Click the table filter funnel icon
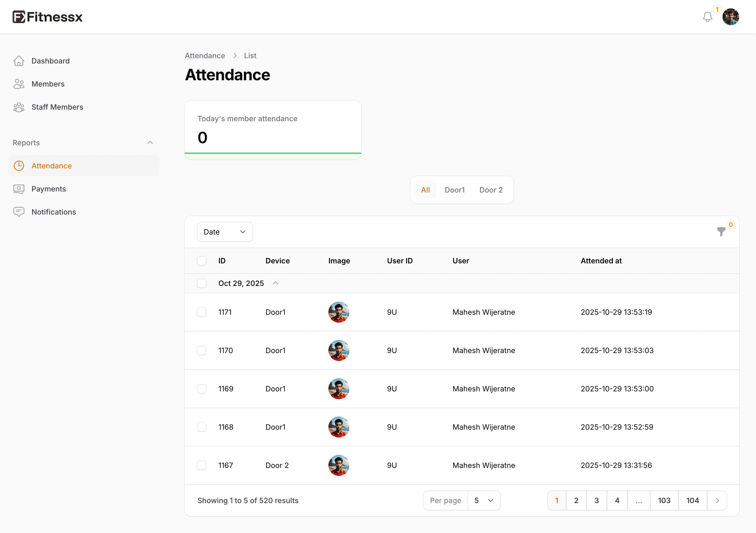 721,232
